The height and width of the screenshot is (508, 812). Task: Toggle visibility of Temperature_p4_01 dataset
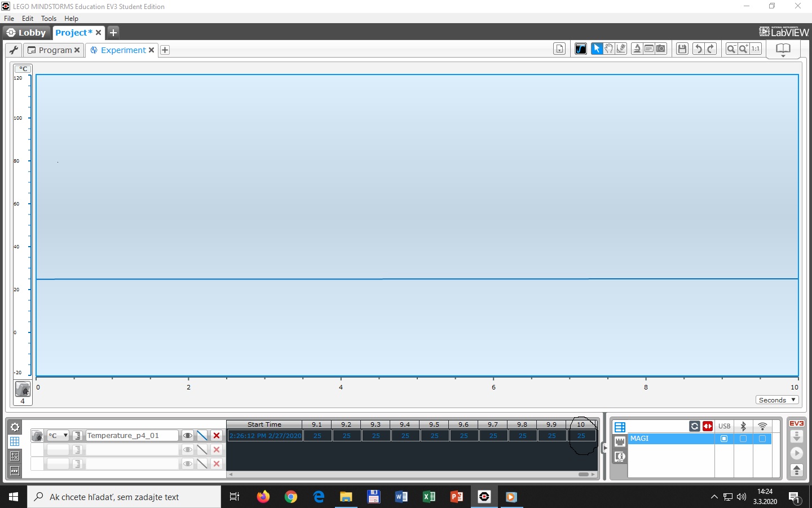coord(187,436)
